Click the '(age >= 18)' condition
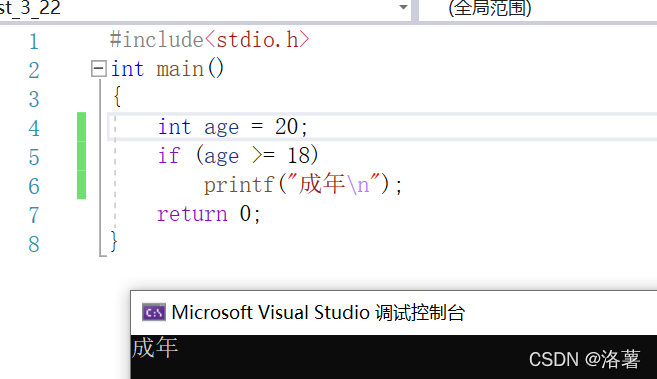 tap(257, 156)
